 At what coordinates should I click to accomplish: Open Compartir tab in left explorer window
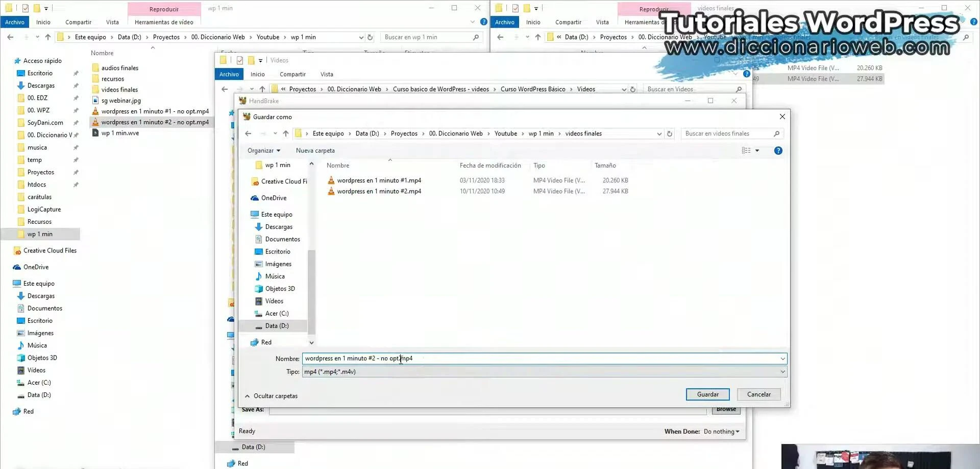coord(78,22)
